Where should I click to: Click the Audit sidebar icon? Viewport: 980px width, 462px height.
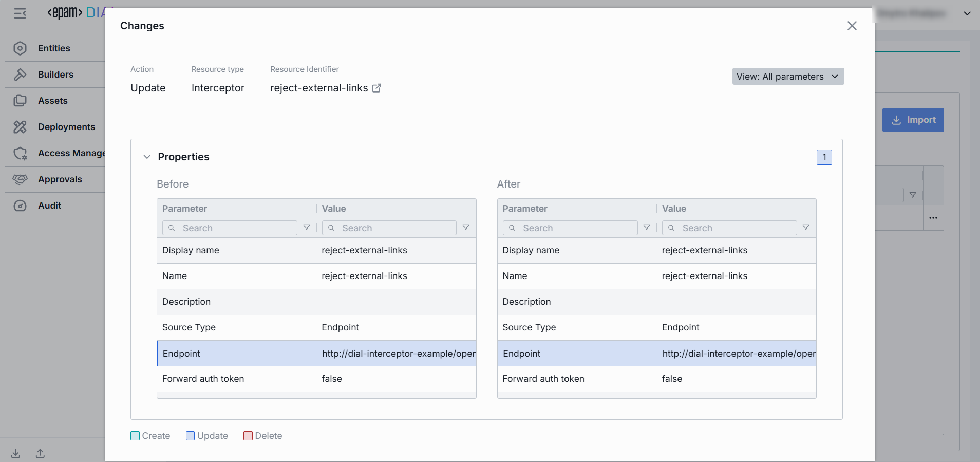[20, 206]
